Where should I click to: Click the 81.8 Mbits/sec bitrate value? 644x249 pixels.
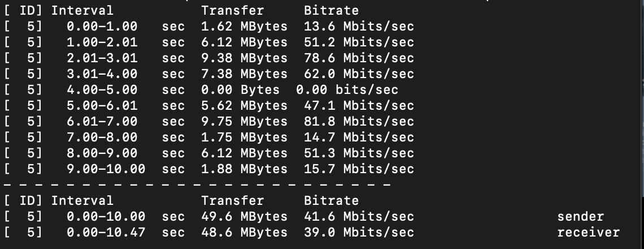[359, 122]
